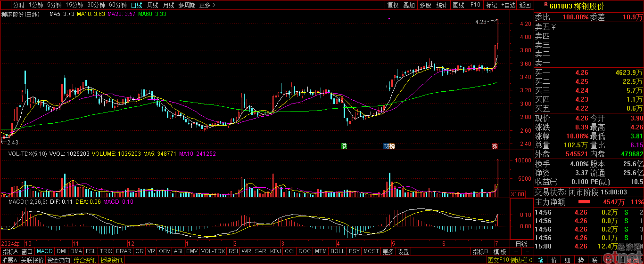Toggle 叠加 overlay mode

409,5
